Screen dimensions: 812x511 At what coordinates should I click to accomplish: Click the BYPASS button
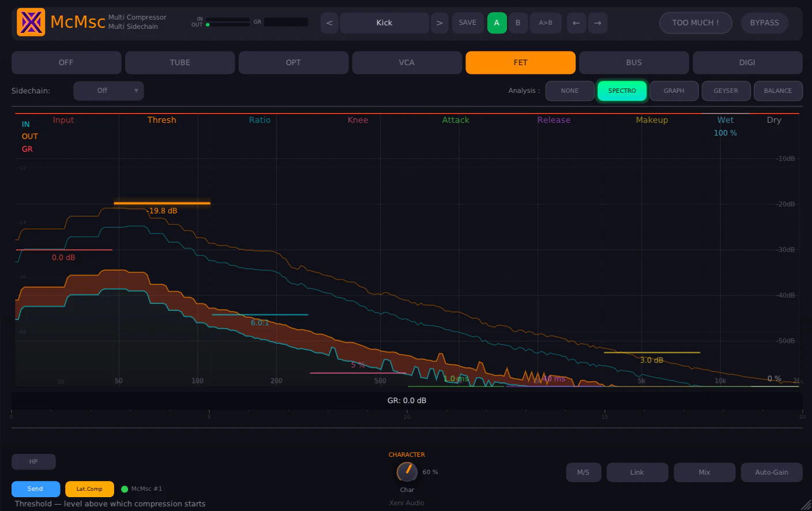tap(765, 23)
